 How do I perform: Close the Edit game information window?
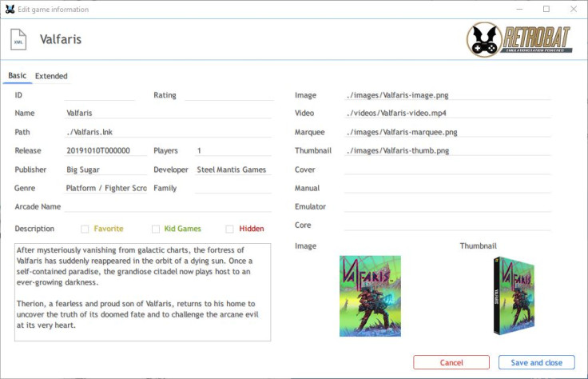click(x=574, y=9)
